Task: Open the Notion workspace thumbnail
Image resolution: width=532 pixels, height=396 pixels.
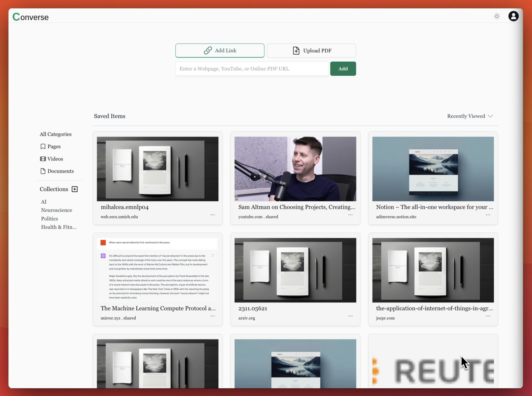Action: pyautogui.click(x=433, y=169)
